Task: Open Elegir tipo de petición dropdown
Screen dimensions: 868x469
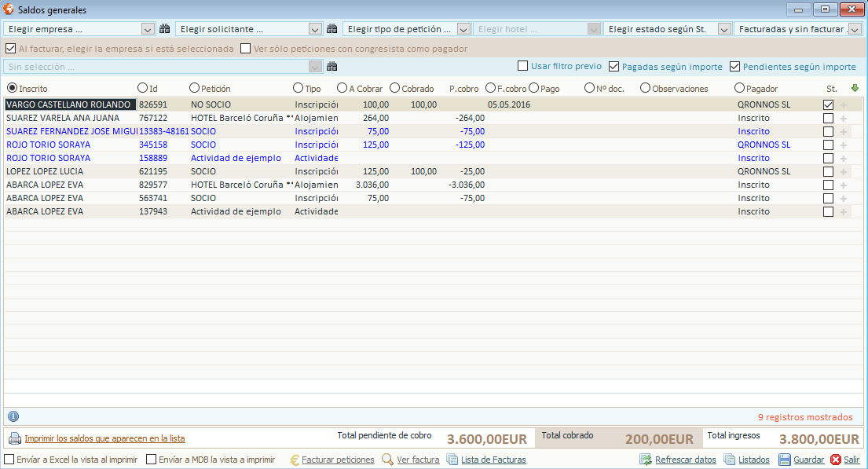Action: [464, 29]
